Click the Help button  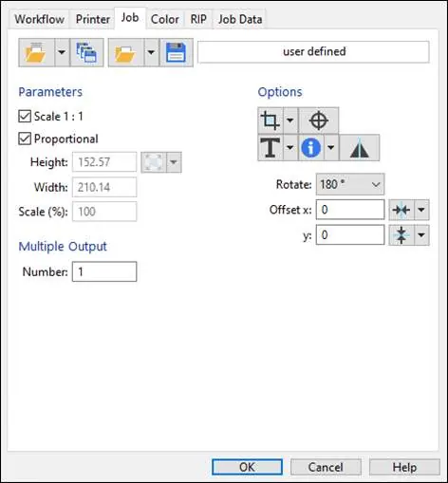tap(404, 467)
